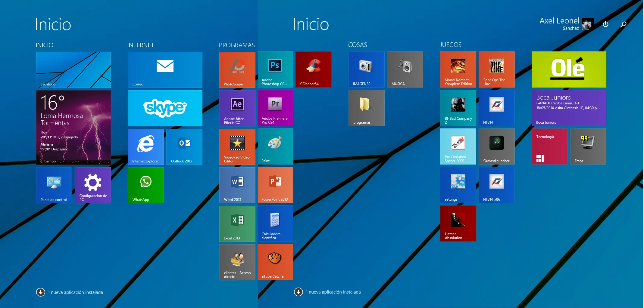Open VideoPad Video Editor tile
Screen dimensions: 644x308
coord(237,147)
